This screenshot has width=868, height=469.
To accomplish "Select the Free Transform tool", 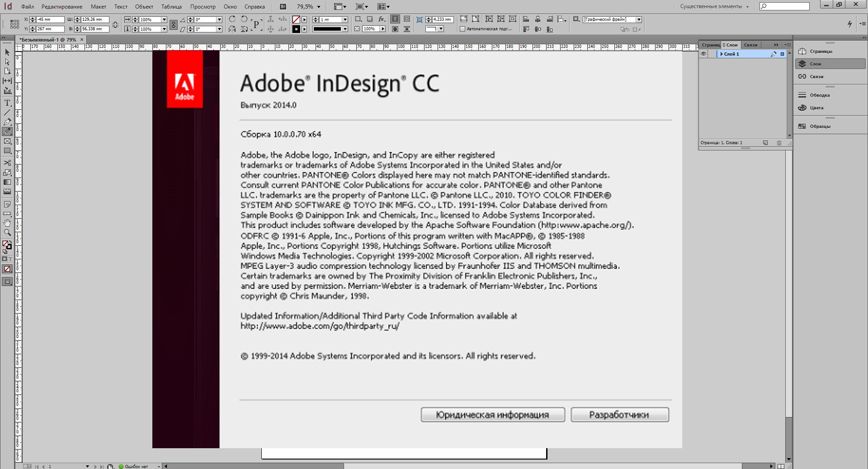I will [7, 173].
